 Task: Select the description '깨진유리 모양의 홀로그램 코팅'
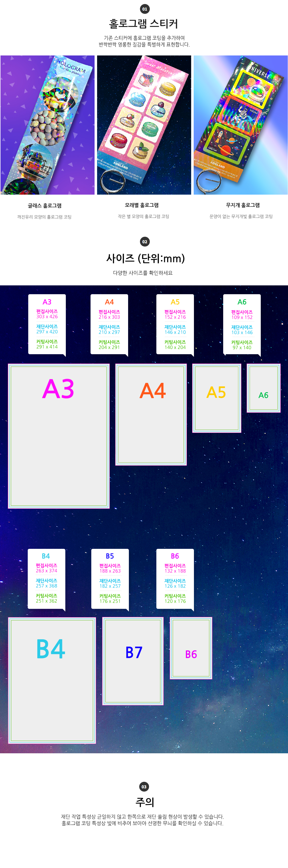(45, 217)
